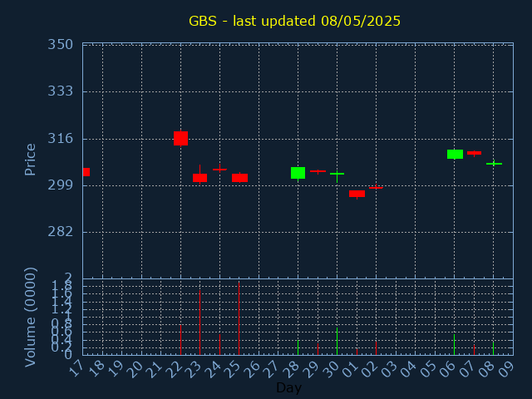The image size is (532, 399).
Task: Select the day 22 x-axis label
Action: tap(174, 368)
